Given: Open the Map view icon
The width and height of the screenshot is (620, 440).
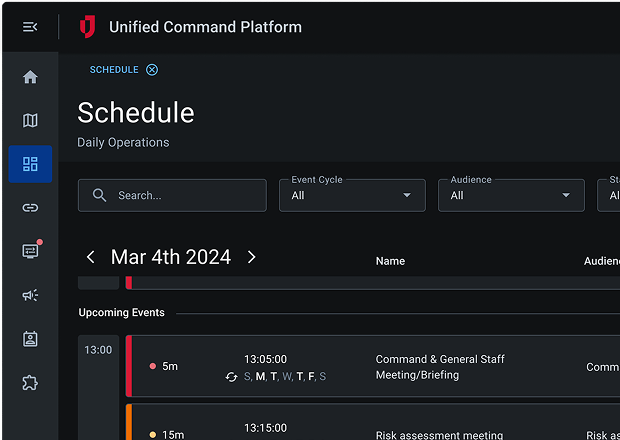Looking at the screenshot, I should coord(30,121).
